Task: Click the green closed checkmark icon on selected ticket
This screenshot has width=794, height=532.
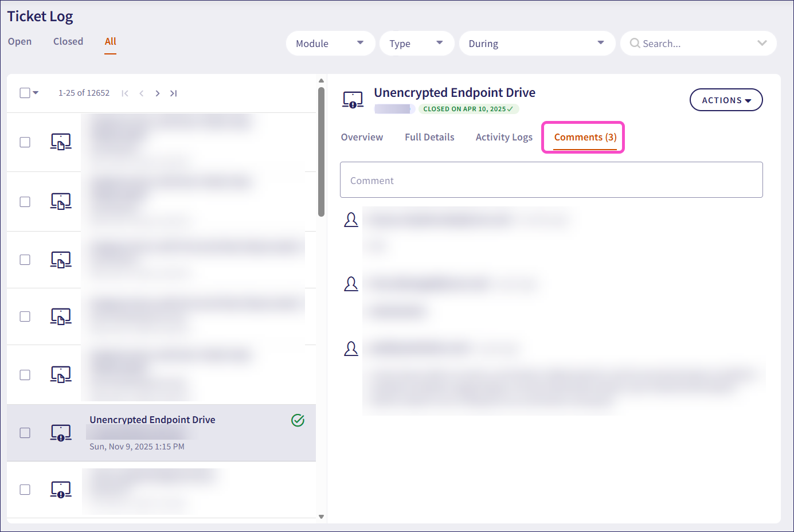Action: pos(298,420)
